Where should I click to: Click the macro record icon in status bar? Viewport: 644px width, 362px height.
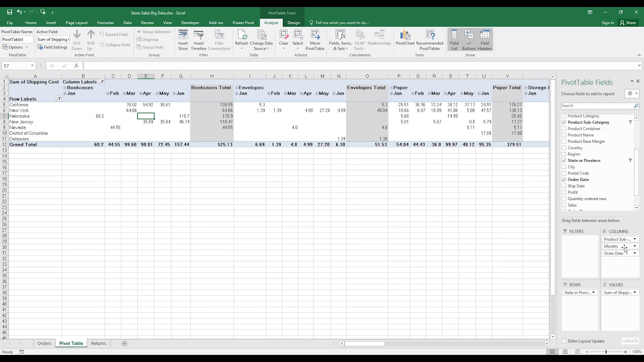click(x=22, y=352)
